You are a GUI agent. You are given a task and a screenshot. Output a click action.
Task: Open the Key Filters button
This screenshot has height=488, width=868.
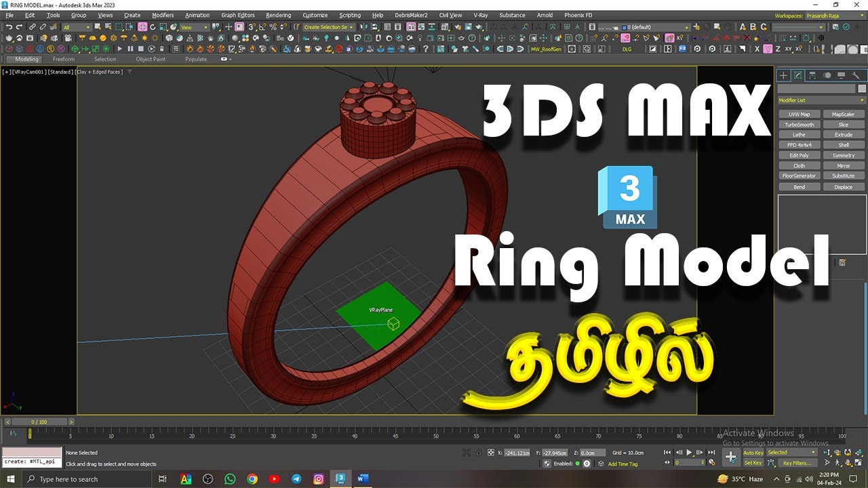(797, 463)
